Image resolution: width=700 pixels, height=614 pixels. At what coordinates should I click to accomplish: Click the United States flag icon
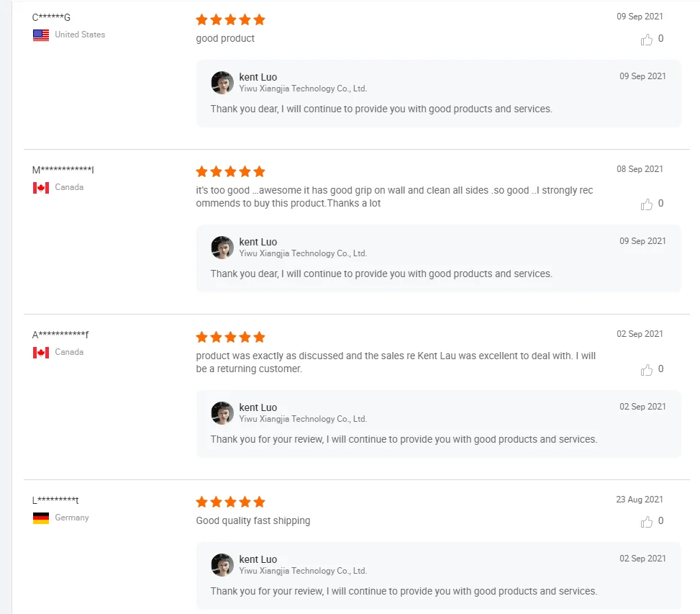41,35
